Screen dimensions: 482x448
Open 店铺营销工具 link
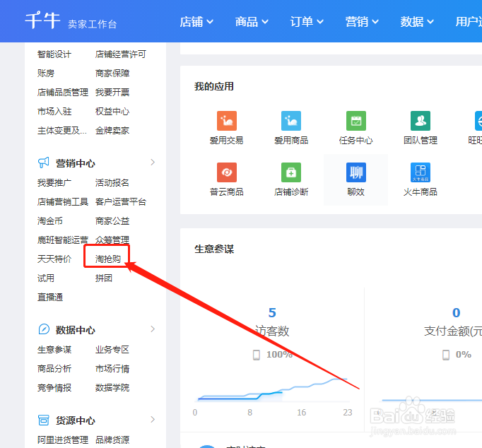pos(63,202)
